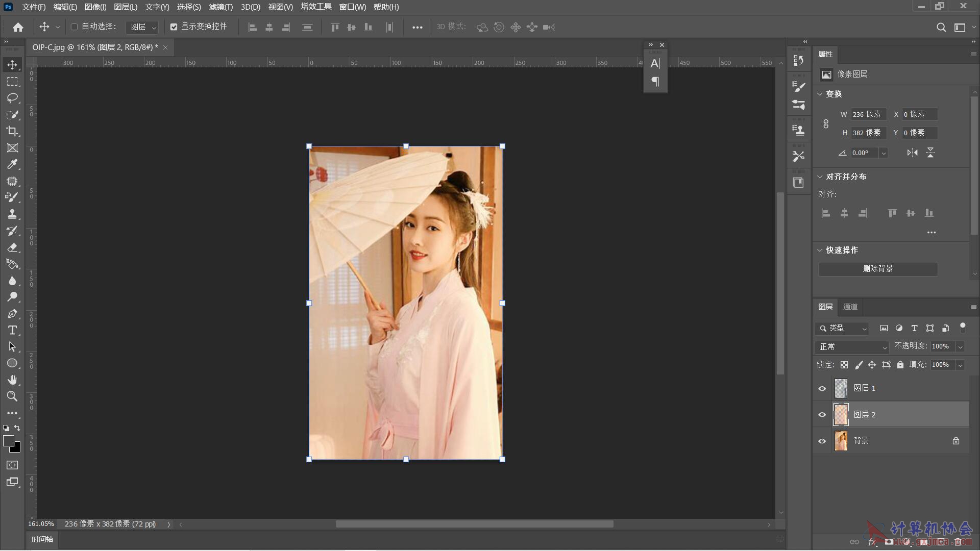Uncheck 显示变换控件 checkbox
Viewport: 980px width, 551px height.
[x=174, y=27]
